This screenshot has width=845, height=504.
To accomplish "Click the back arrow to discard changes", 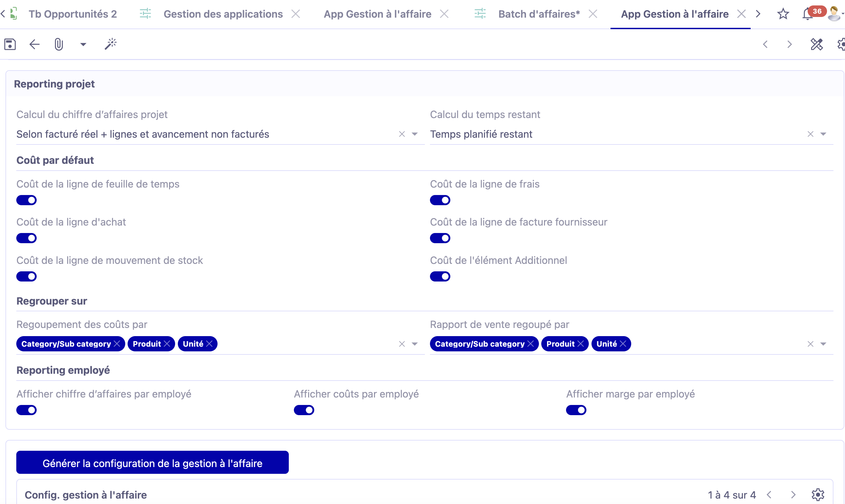I will (x=34, y=44).
